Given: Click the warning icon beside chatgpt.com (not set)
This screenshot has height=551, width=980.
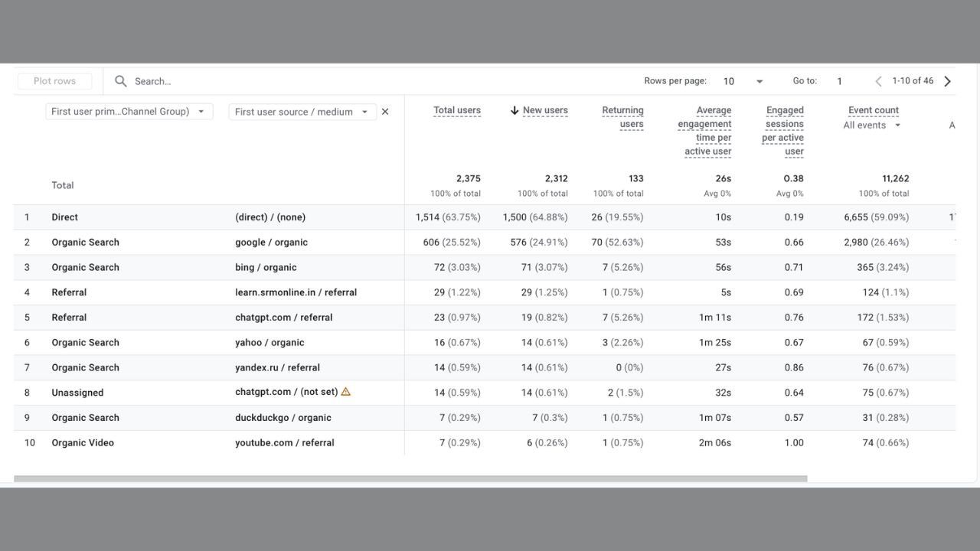Looking at the screenshot, I should (346, 392).
